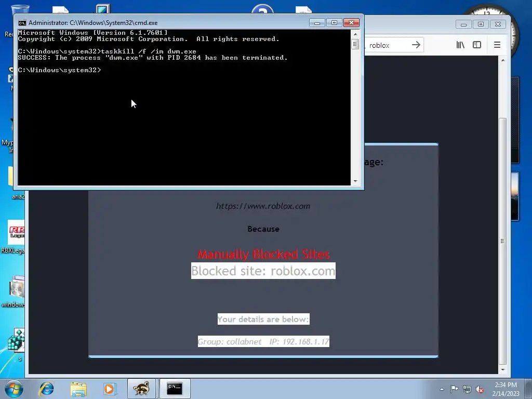Show hidden tray icons arrow

(442, 389)
